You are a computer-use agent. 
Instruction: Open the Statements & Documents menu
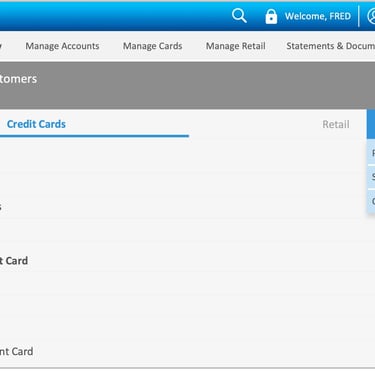point(331,46)
